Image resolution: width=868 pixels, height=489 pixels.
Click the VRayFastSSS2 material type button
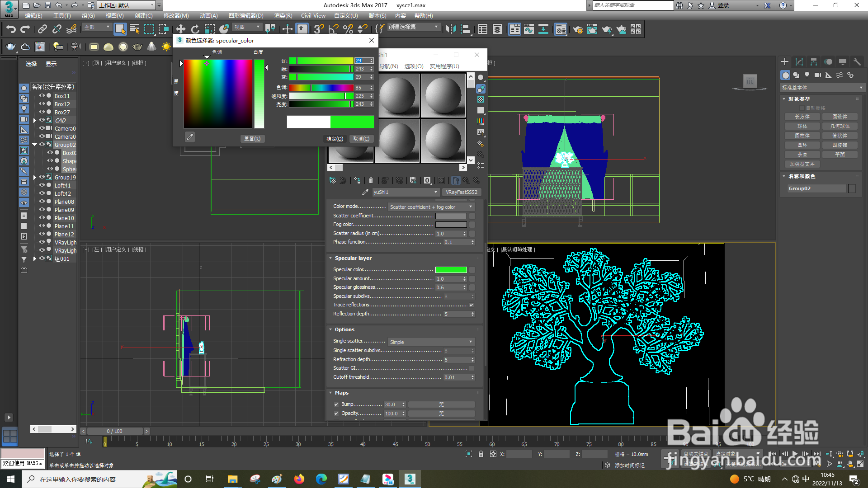[461, 192]
